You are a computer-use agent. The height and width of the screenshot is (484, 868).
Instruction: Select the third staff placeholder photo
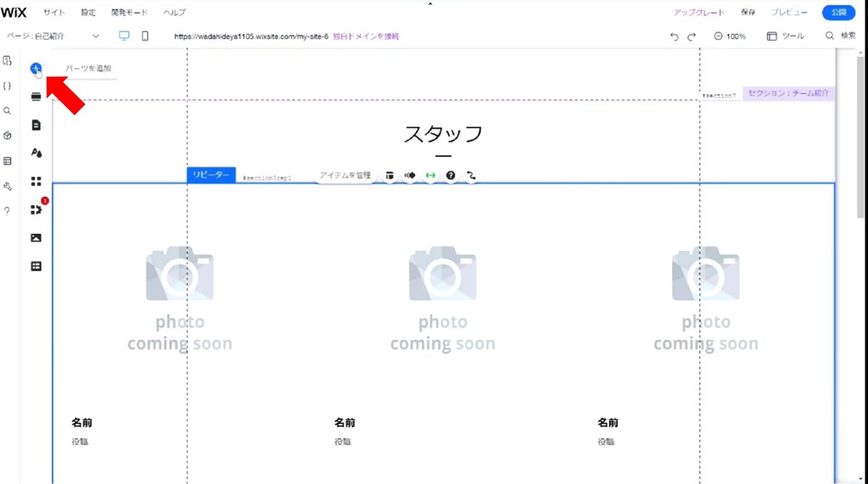pyautogui.click(x=706, y=298)
